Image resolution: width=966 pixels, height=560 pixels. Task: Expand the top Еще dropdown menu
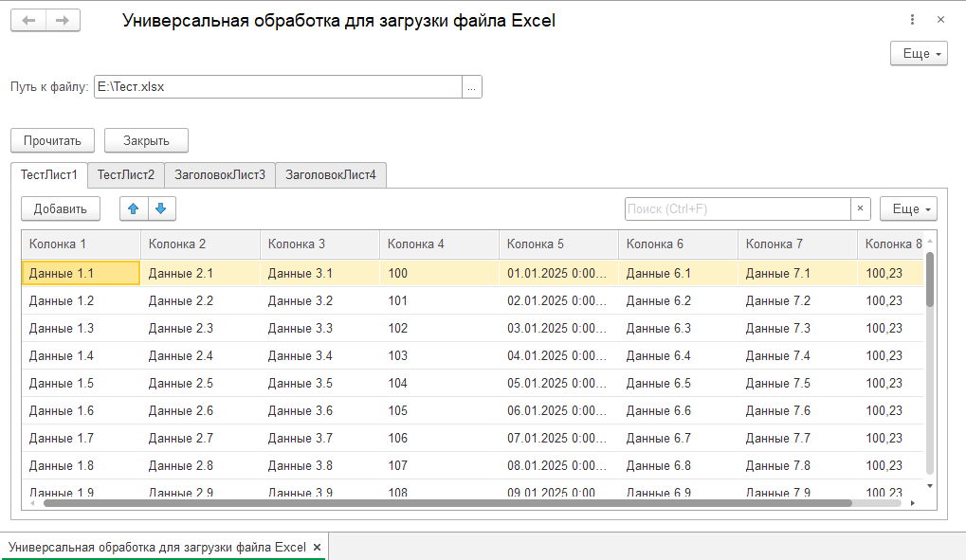[x=919, y=54]
